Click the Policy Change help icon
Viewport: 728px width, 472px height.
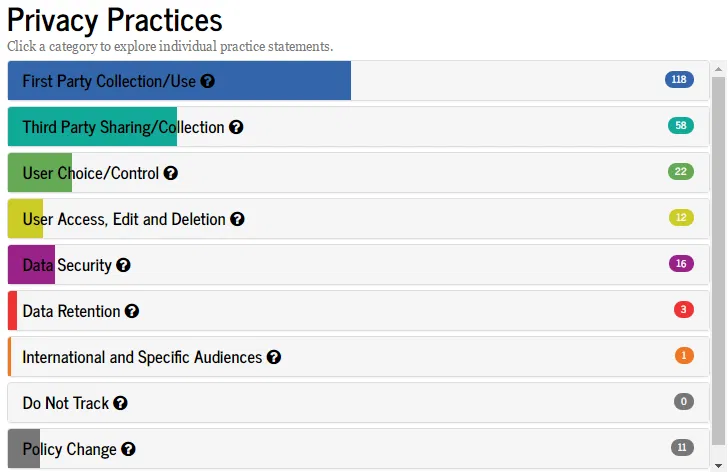pos(128,449)
